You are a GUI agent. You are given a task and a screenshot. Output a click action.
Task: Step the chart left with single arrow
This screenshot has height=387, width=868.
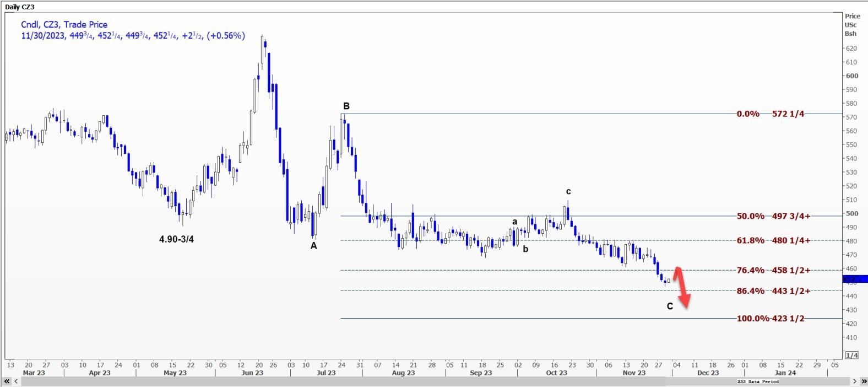click(x=15, y=381)
